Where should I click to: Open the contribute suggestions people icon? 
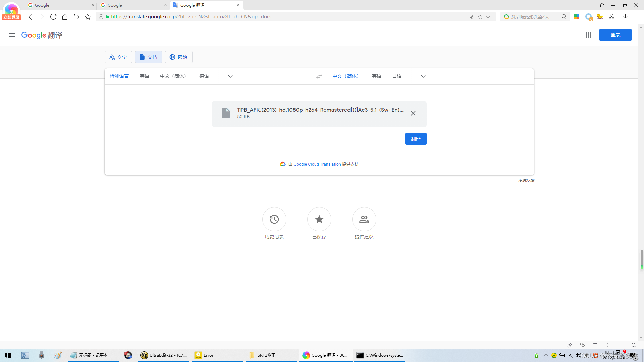tap(364, 219)
